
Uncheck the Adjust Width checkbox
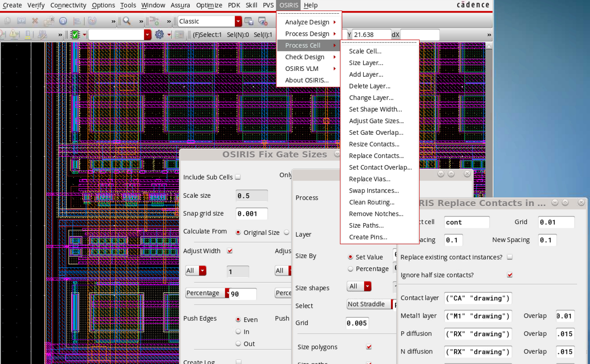[230, 251]
